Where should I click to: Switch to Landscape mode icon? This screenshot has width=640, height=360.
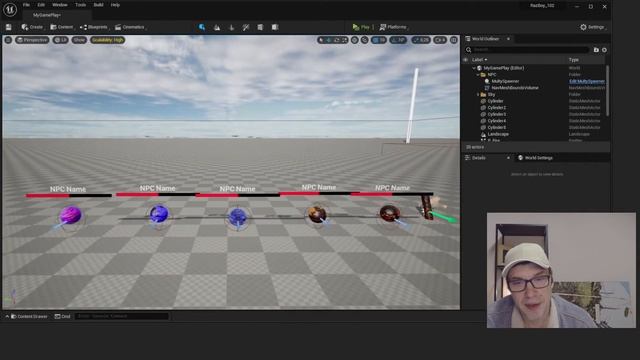point(217,27)
